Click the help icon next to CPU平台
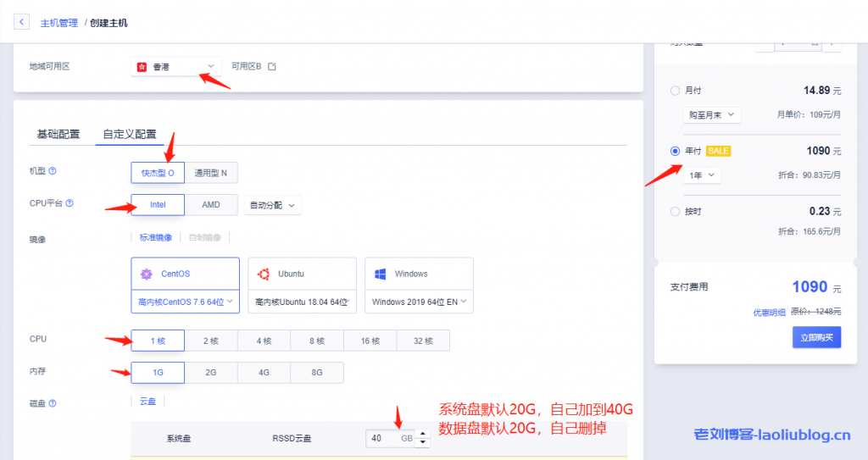Viewport: 868px width, 460px height. point(70,203)
